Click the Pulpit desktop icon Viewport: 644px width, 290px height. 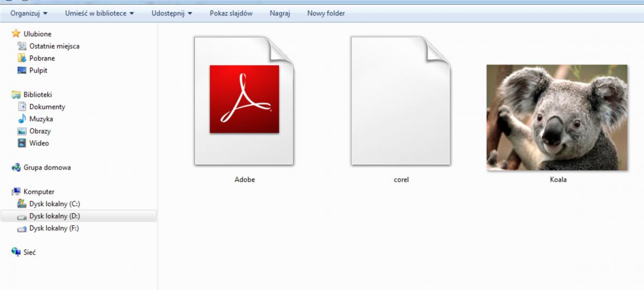point(22,70)
